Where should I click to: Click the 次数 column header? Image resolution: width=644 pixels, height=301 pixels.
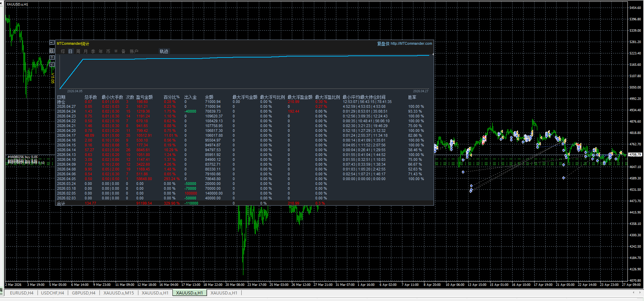coord(130,97)
